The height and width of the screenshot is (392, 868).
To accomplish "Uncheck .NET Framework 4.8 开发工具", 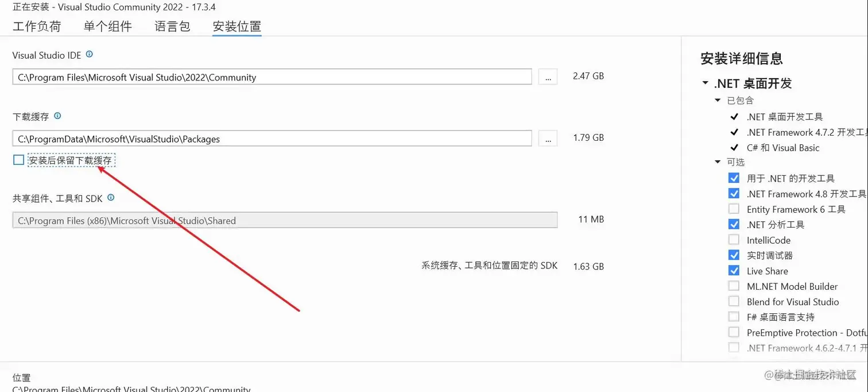I will tap(734, 193).
